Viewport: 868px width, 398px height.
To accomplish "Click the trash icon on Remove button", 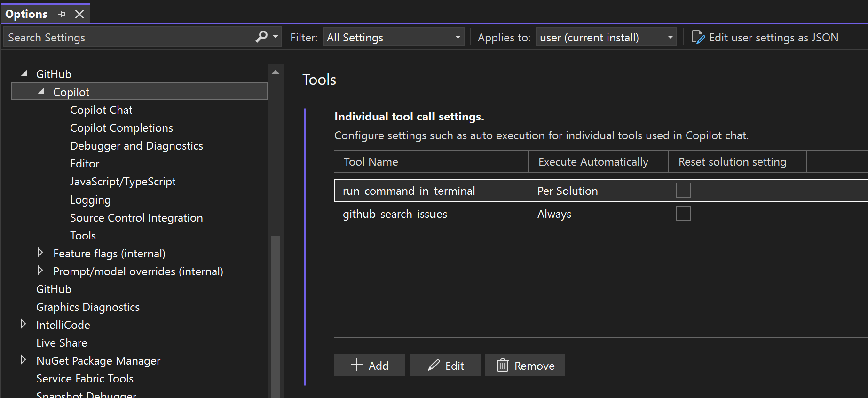I will coord(502,365).
